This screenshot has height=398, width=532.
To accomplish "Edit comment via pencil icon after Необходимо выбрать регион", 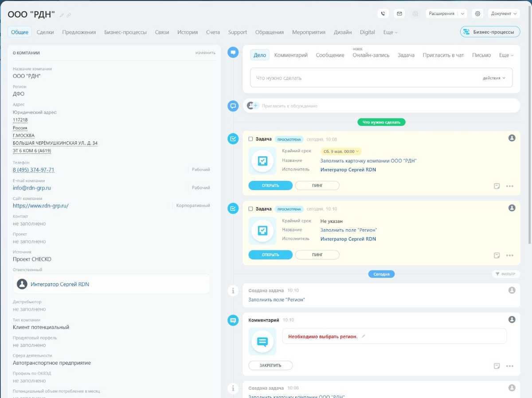I will click(364, 336).
